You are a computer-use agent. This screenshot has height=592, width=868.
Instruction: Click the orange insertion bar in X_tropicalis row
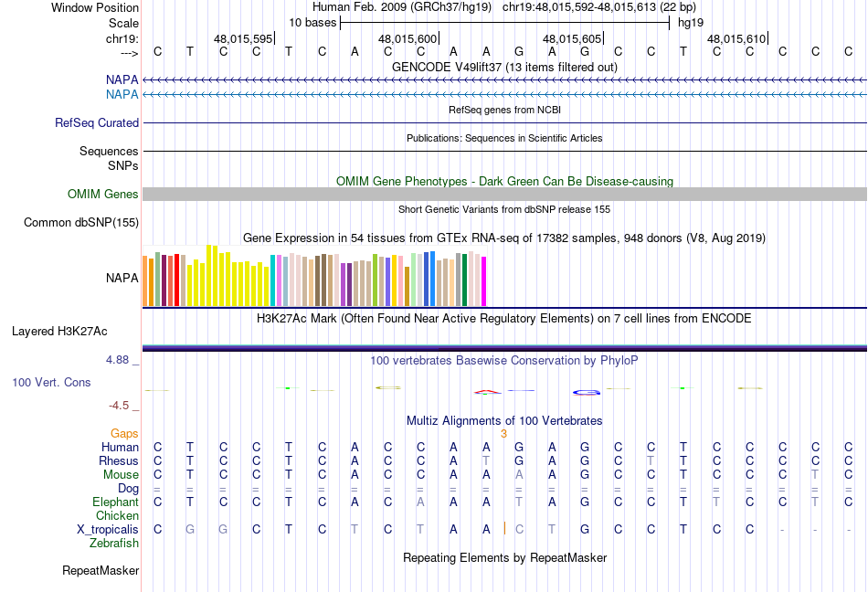point(504,528)
